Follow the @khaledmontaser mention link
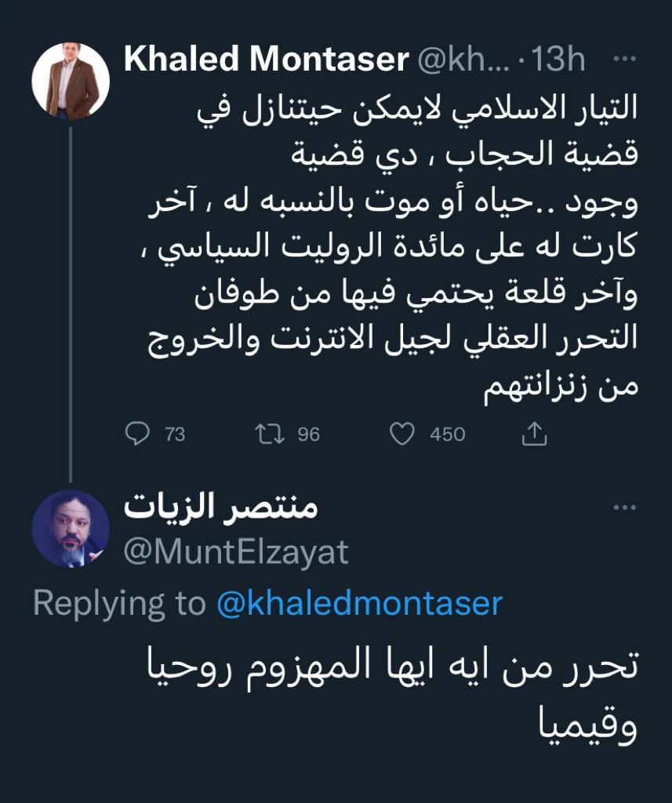672x803 pixels. 358,602
